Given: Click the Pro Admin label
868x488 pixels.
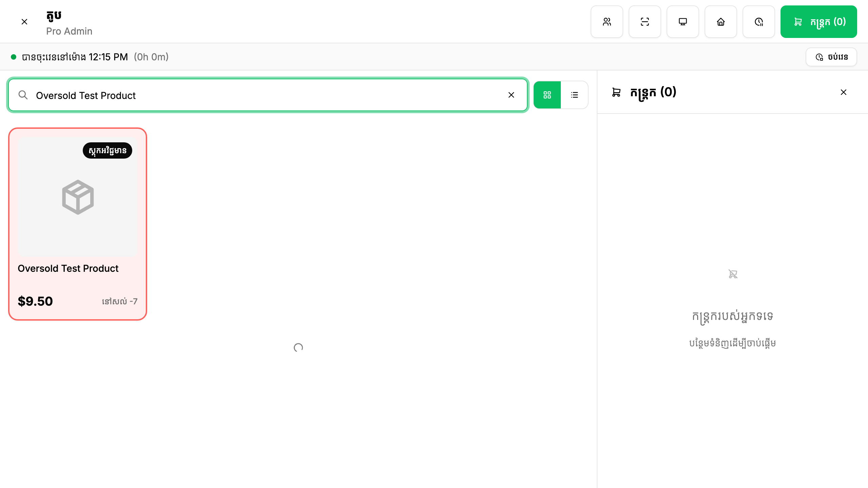Looking at the screenshot, I should pos(69,31).
